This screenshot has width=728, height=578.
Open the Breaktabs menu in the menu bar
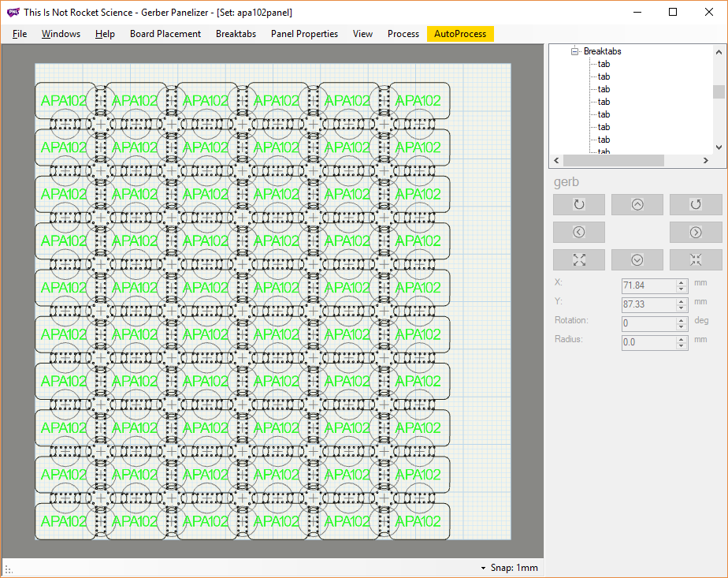point(236,34)
